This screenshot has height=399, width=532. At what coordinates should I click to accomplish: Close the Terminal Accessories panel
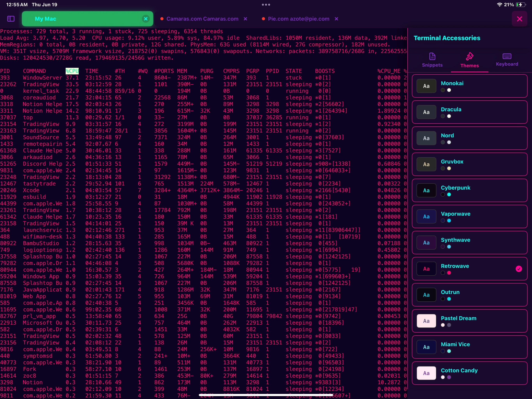click(x=520, y=19)
